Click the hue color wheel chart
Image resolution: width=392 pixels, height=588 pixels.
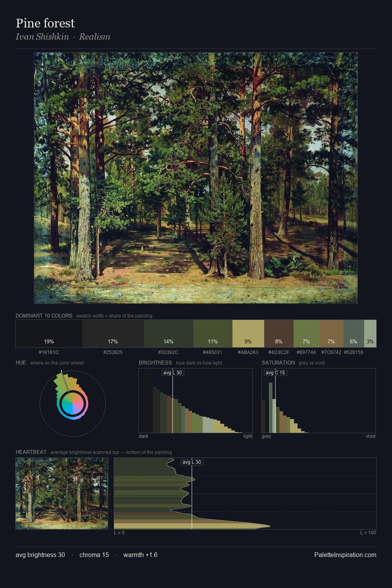coord(73,403)
